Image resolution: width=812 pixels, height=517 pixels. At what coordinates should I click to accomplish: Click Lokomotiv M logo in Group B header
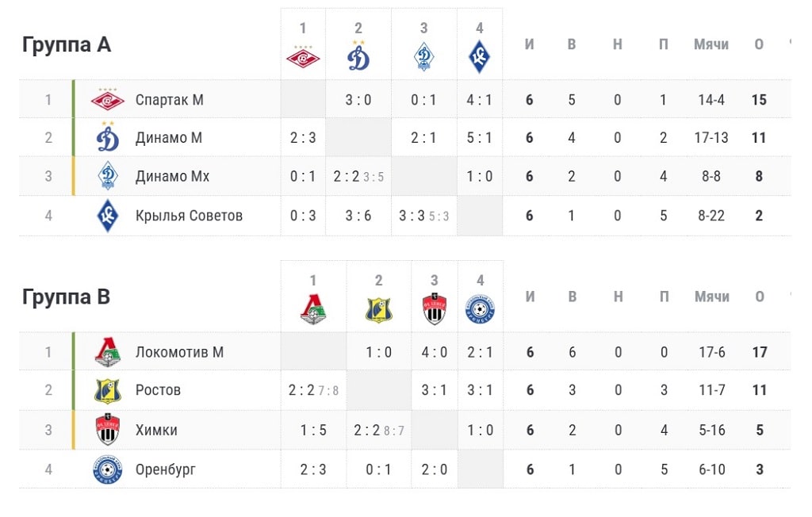pyautogui.click(x=313, y=309)
